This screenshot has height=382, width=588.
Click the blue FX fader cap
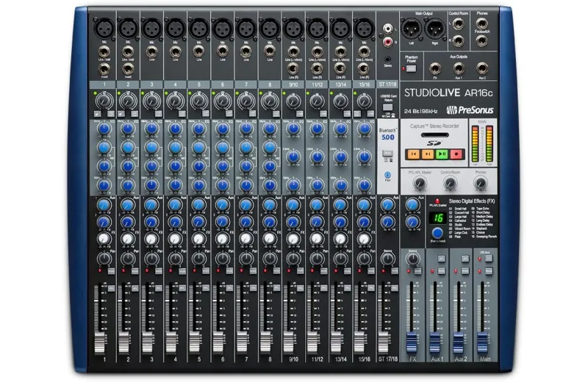click(412, 342)
